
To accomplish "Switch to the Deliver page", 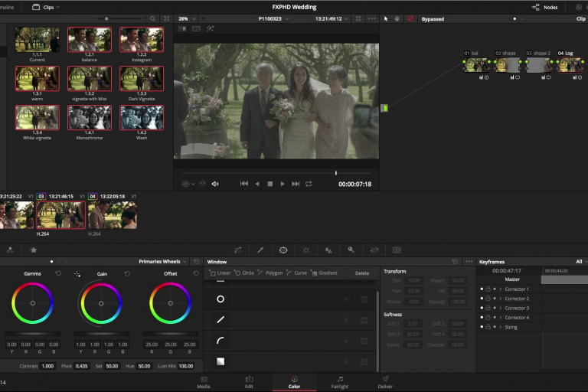I will point(385,382).
